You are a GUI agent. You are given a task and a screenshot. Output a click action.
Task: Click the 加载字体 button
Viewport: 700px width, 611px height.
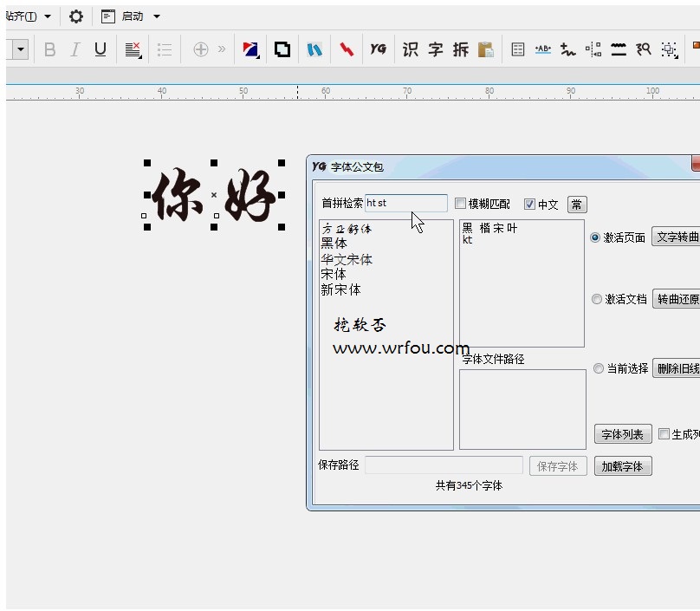point(622,466)
